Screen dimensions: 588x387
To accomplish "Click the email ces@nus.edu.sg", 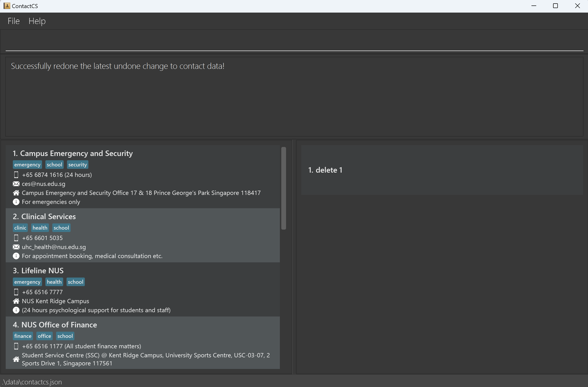I will pyautogui.click(x=43, y=184).
